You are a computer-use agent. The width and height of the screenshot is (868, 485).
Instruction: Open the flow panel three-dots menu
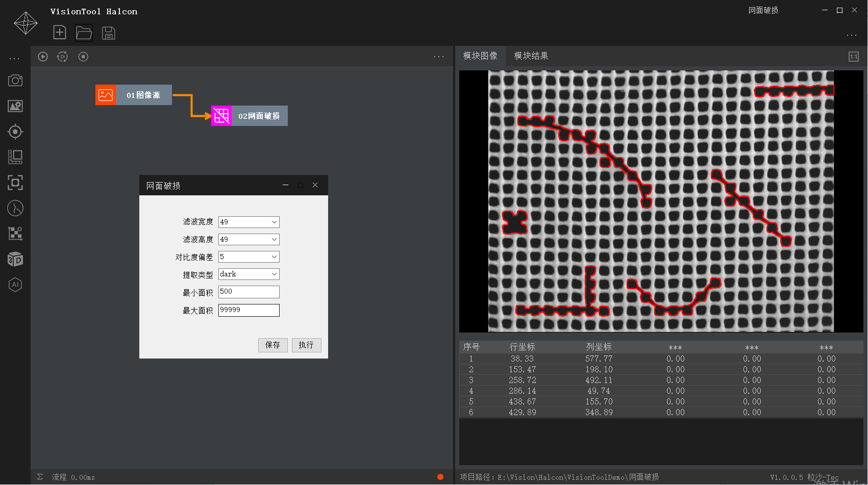click(x=439, y=57)
